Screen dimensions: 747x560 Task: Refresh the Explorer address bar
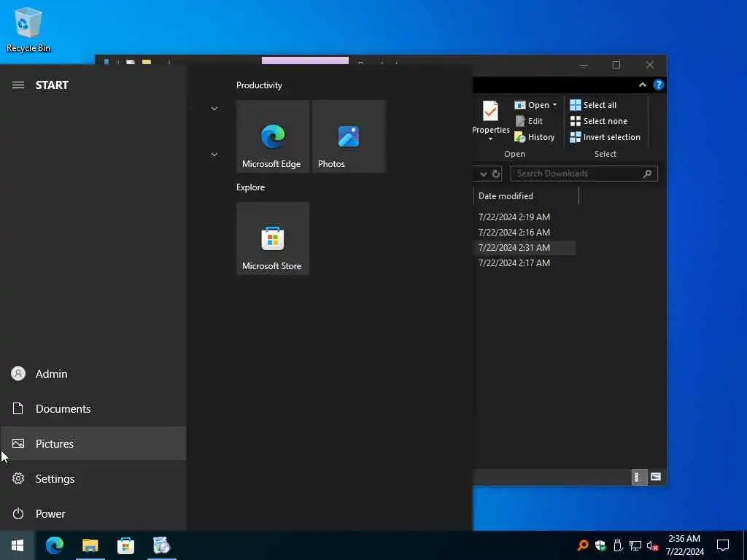click(496, 174)
